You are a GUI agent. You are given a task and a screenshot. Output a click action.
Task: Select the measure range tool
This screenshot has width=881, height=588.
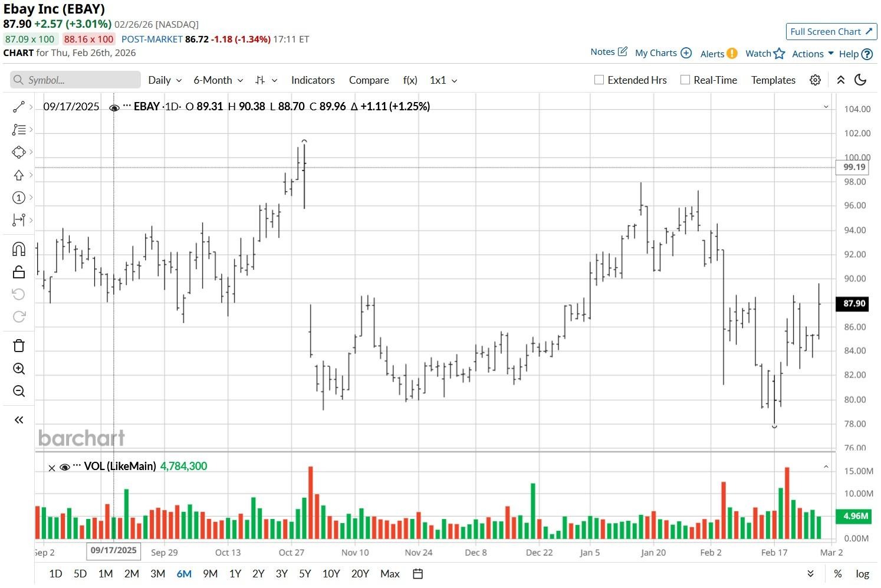18,220
